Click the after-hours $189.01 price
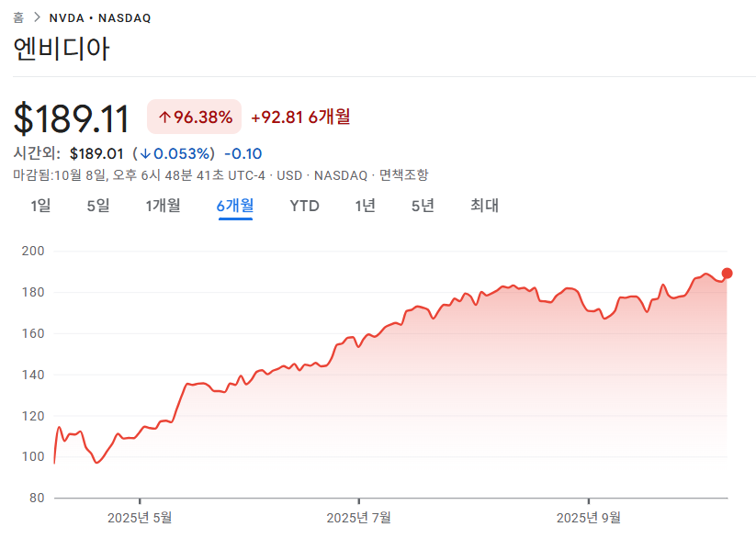Viewport: 756px width, 538px height. [97, 153]
